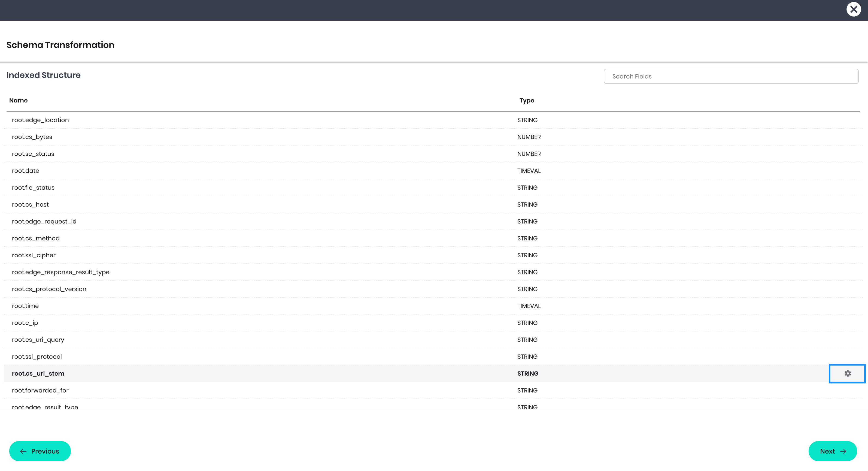Go back with Previous button
Image resolution: width=868 pixels, height=471 pixels.
tap(40, 451)
